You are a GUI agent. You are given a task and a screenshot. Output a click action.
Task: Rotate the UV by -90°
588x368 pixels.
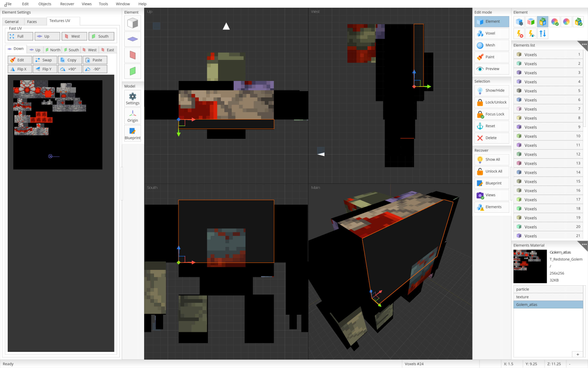[95, 69]
